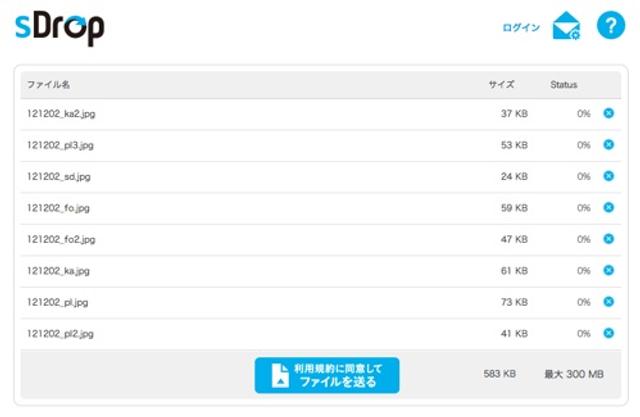The height and width of the screenshot is (417, 640).
Task: Go to the sDrop home logo
Action: pos(60,27)
